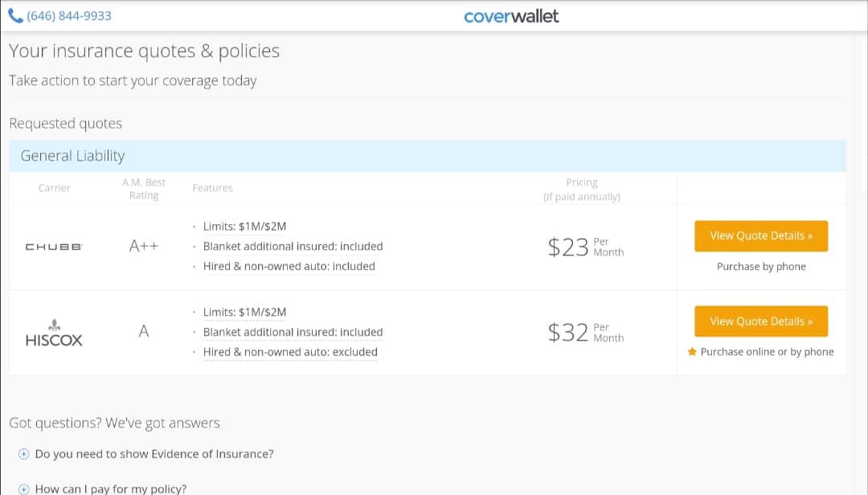Click the Chubb carrier logo
Image resolution: width=868 pixels, height=495 pixels.
(54, 247)
